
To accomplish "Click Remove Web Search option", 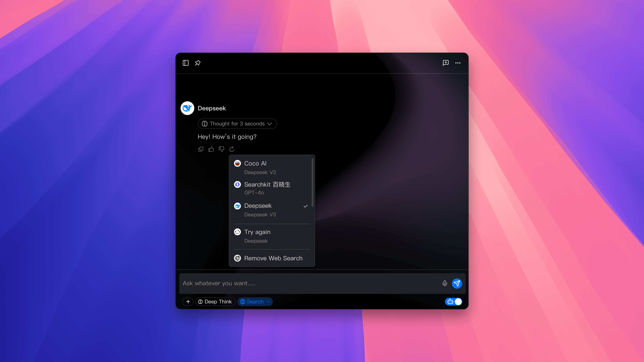I will coord(273,258).
